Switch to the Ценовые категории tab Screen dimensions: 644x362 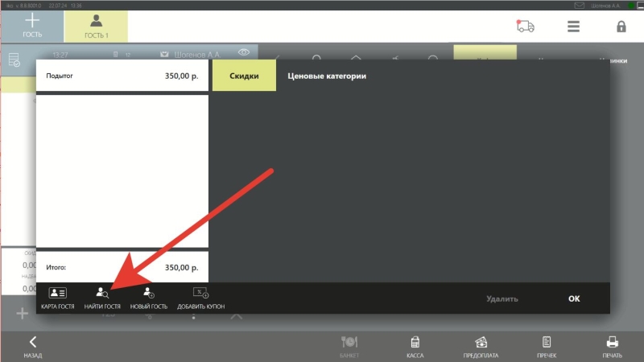click(327, 76)
